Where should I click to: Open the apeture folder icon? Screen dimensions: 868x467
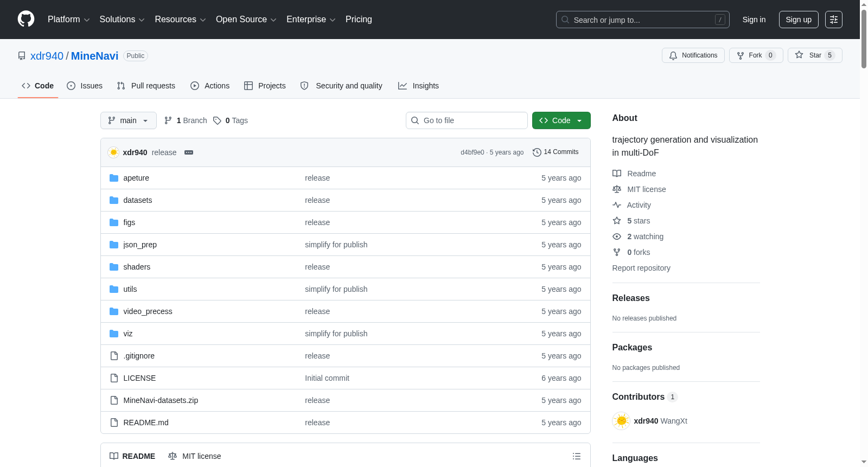[x=114, y=178]
